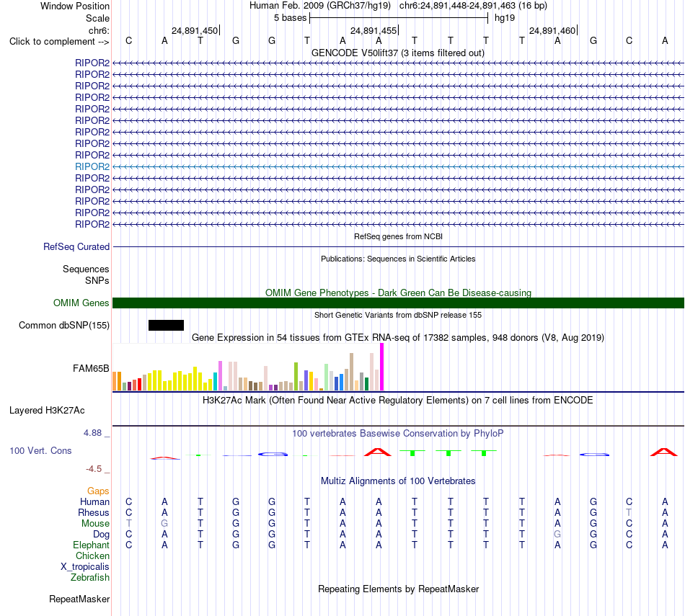Click the grayed G in the Dog row
The width and height of the screenshot is (685, 616).
pyautogui.click(x=557, y=534)
